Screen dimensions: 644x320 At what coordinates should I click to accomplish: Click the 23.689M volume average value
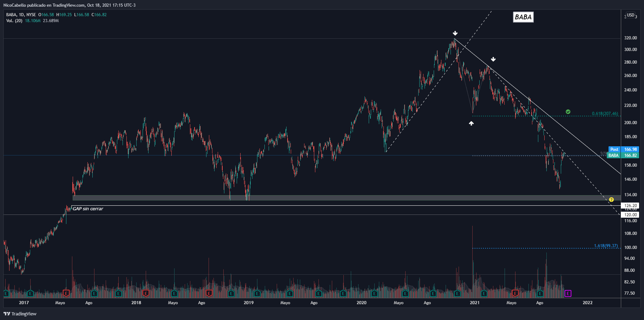(51, 21)
